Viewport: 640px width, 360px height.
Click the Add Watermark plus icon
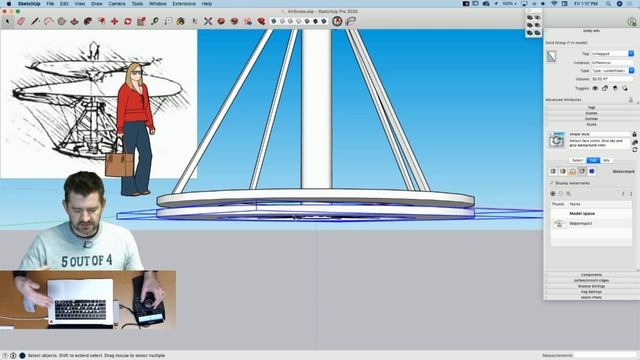click(553, 193)
